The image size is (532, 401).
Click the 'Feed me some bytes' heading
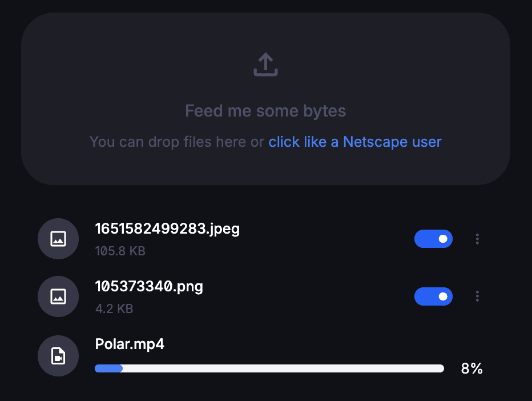(265, 111)
